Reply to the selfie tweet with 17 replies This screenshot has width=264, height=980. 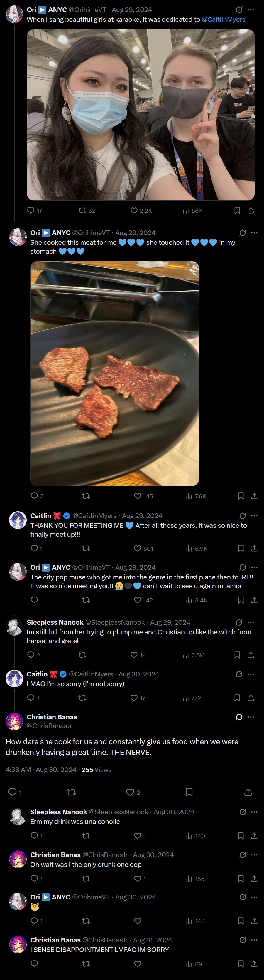(31, 210)
